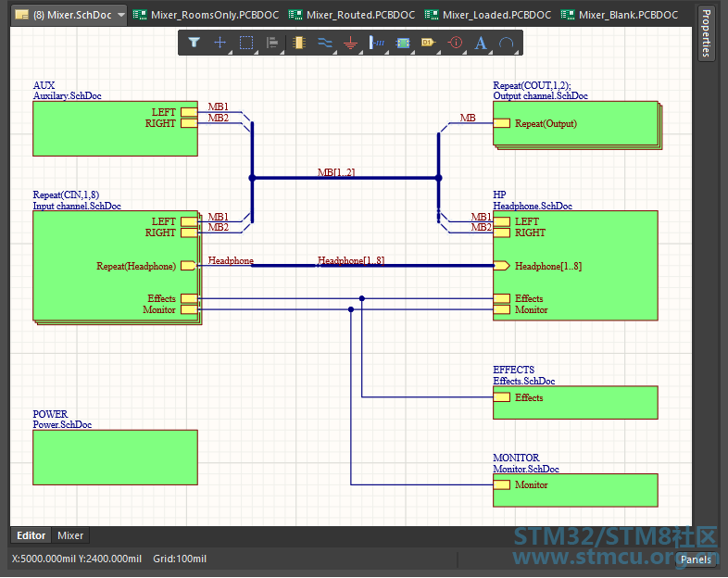Select the move objects cross tool
The height and width of the screenshot is (578, 728).
(x=220, y=43)
